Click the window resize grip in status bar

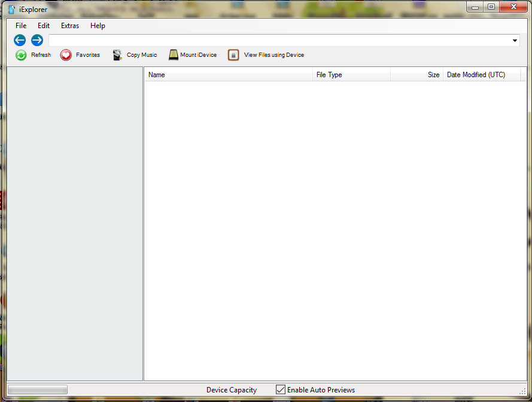pos(522,391)
